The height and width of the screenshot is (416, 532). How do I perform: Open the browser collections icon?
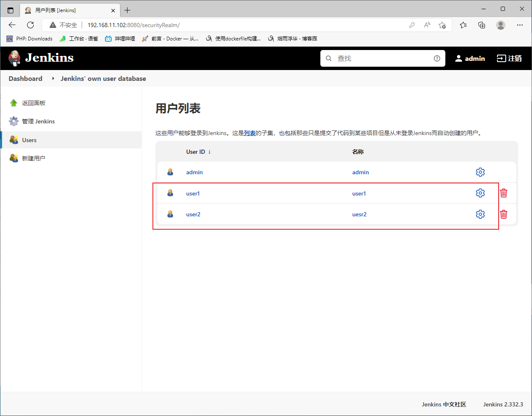(x=482, y=25)
